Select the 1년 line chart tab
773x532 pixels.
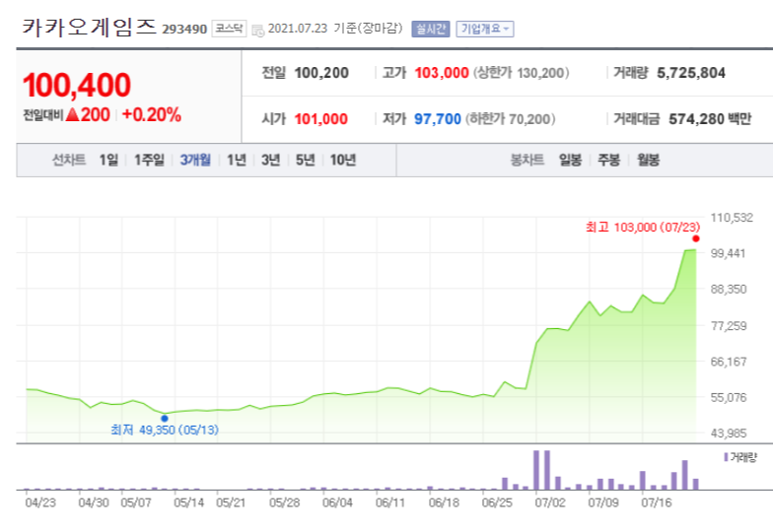pos(237,160)
